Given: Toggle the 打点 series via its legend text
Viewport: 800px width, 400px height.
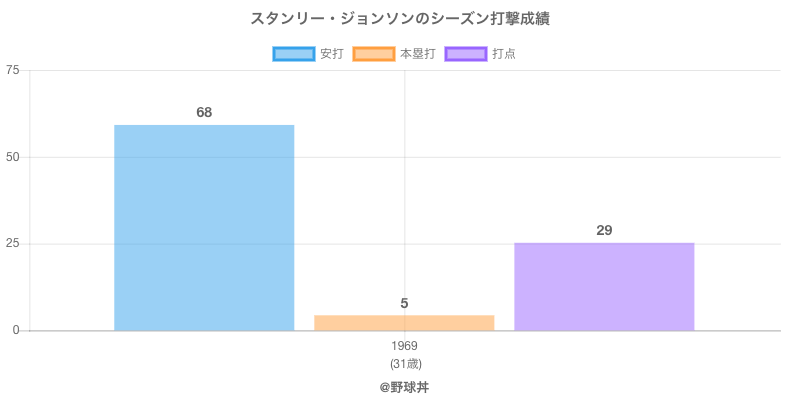Looking at the screenshot, I should [x=504, y=54].
